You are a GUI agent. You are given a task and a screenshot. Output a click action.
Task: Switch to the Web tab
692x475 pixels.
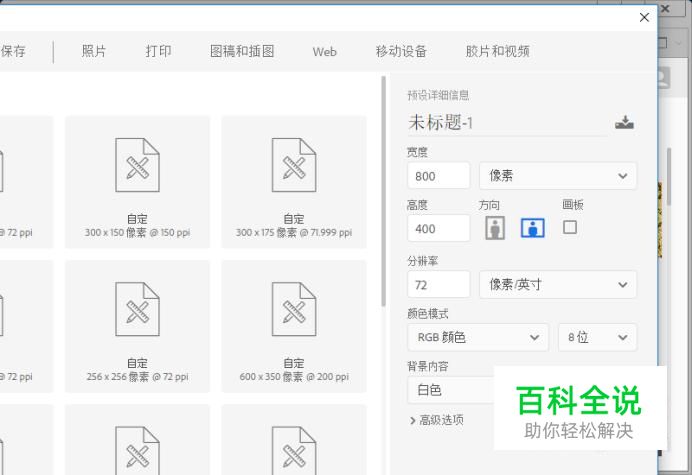[x=324, y=52]
